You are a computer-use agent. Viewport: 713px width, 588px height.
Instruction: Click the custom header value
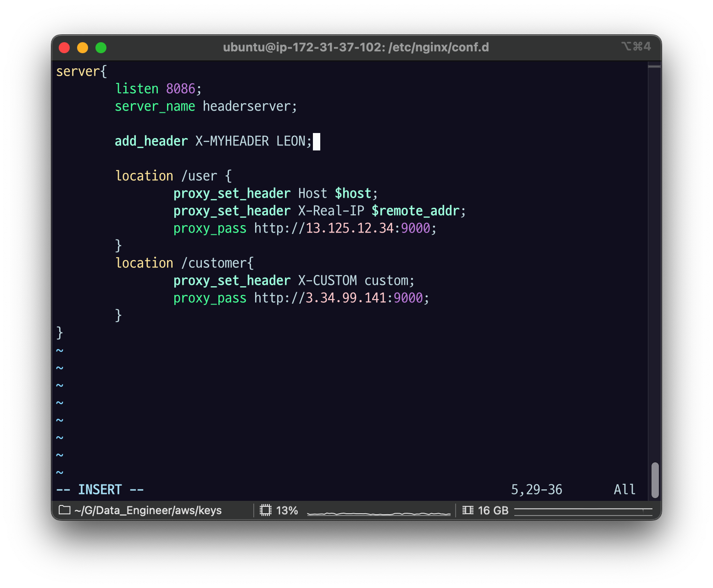pos(386,281)
